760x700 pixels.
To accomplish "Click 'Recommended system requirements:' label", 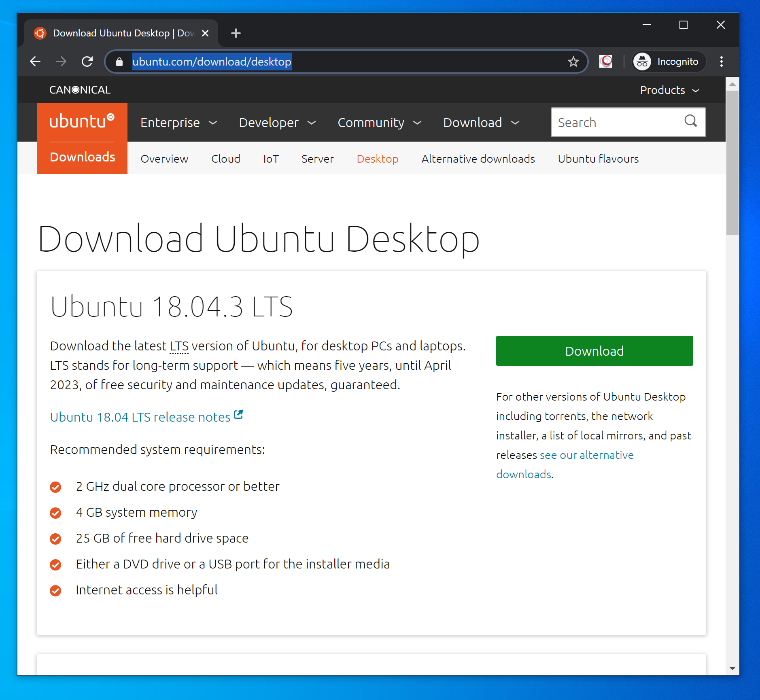I will click(157, 450).
